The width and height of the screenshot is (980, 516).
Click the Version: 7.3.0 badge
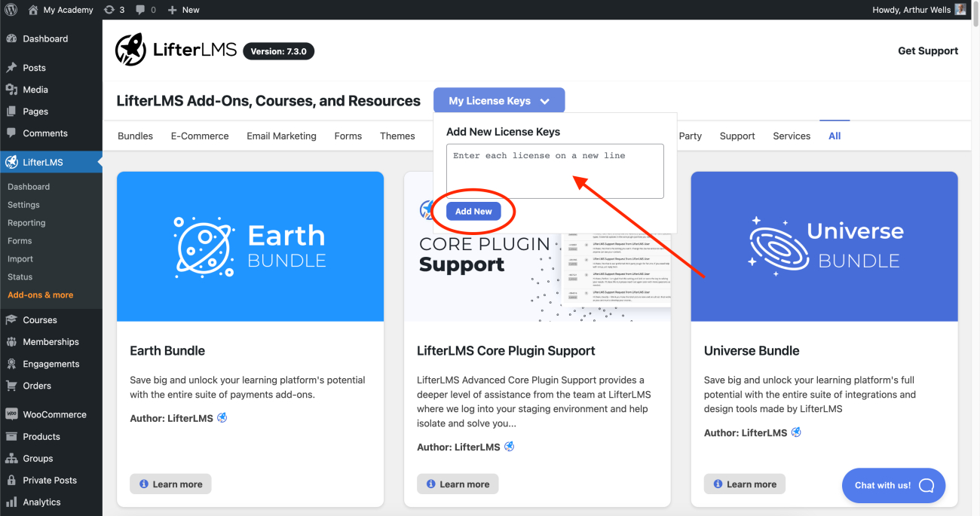click(279, 51)
